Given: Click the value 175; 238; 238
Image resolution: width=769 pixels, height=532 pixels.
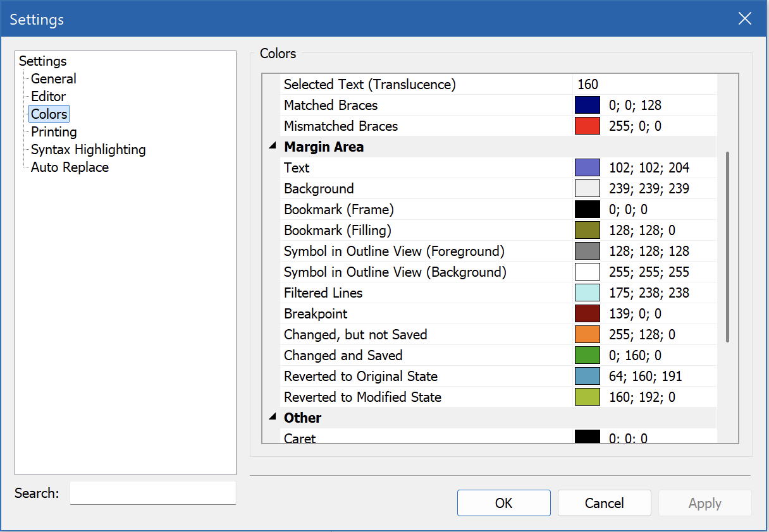Looking at the screenshot, I should coord(649,293).
